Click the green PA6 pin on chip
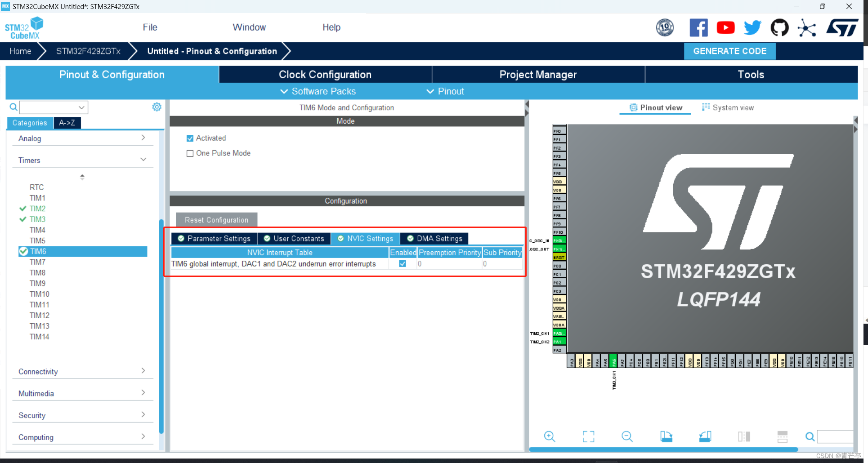868x463 pixels. tap(614, 361)
